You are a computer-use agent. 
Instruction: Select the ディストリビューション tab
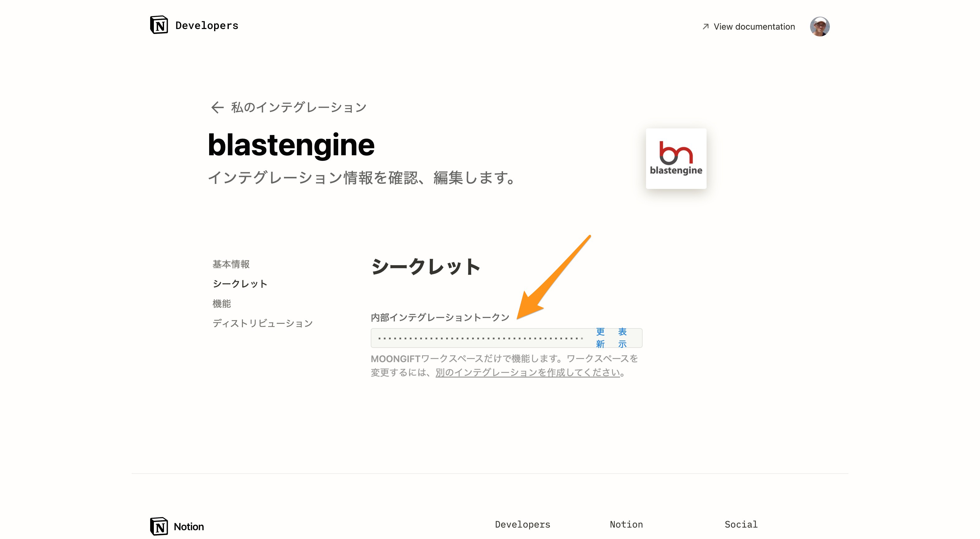click(x=263, y=324)
